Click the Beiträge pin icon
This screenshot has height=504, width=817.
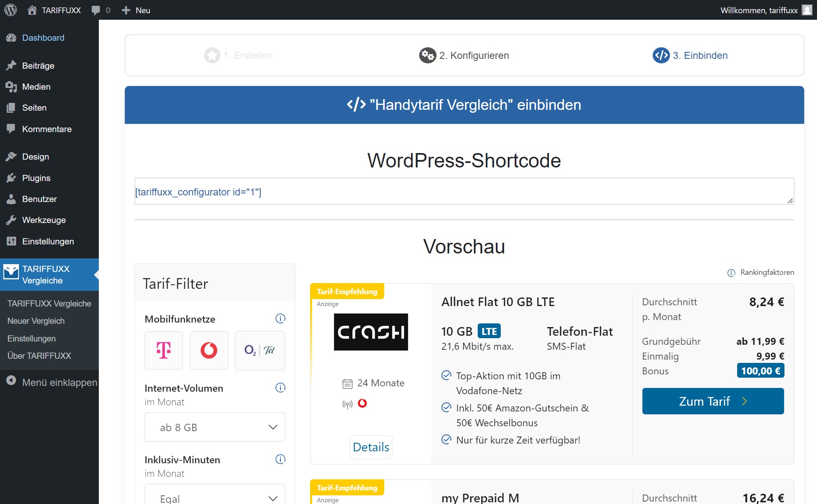[11, 65]
